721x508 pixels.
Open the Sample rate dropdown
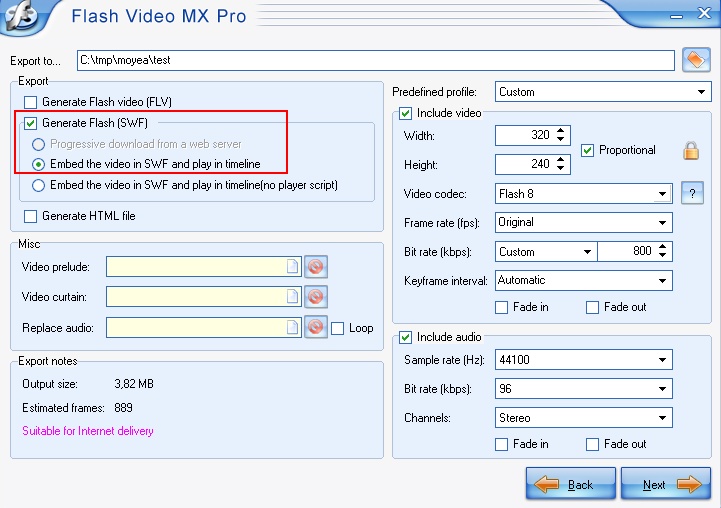pyautogui.click(x=662, y=360)
